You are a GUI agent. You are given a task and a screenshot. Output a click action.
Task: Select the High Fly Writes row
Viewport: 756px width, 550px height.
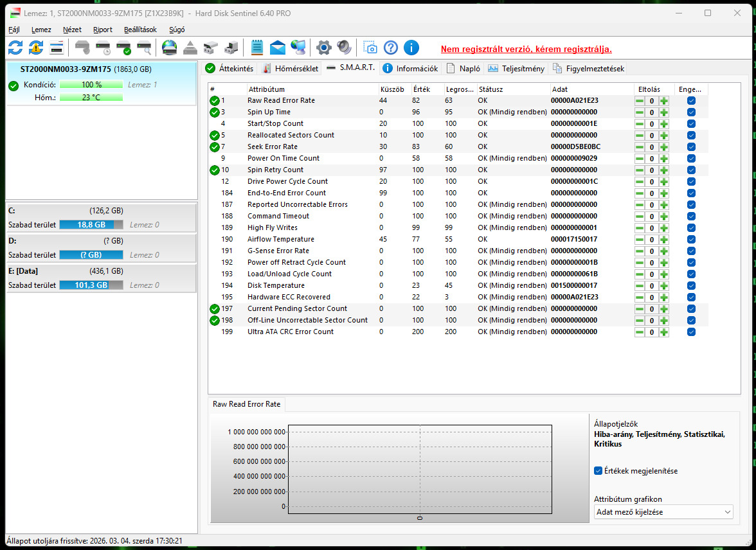click(x=458, y=227)
